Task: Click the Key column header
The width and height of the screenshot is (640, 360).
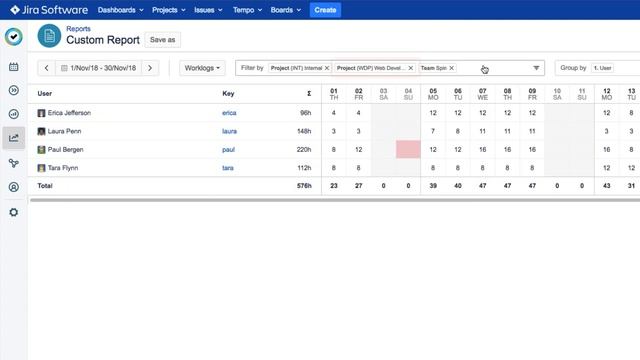Action: (x=228, y=93)
